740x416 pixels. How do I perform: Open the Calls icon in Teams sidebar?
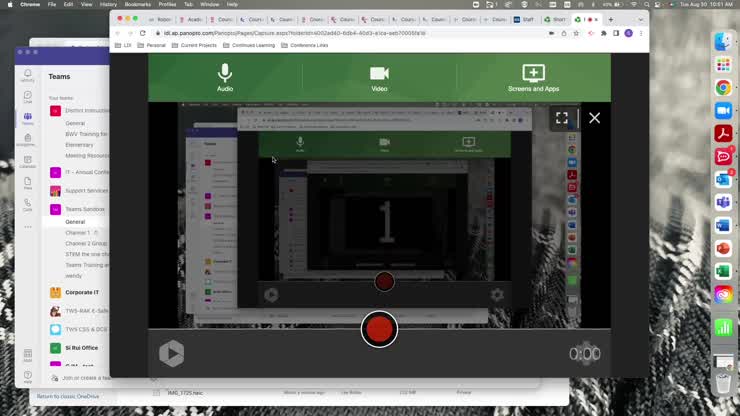pos(28,205)
